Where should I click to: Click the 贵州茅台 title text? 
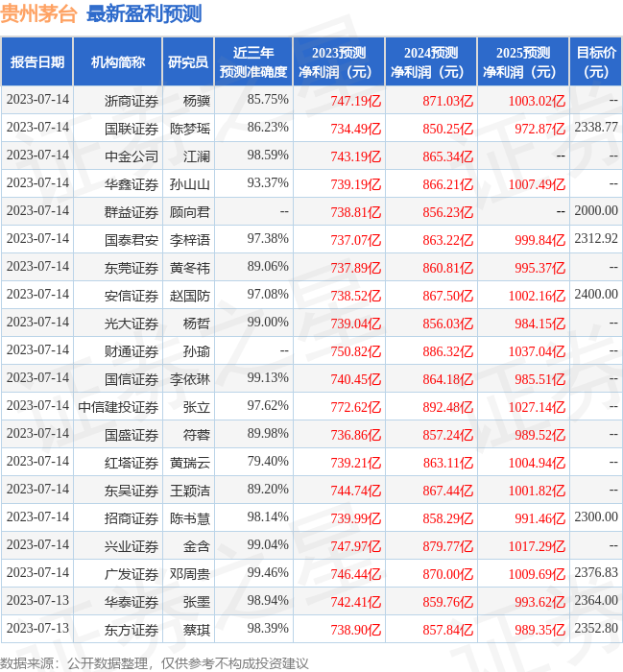point(38,13)
